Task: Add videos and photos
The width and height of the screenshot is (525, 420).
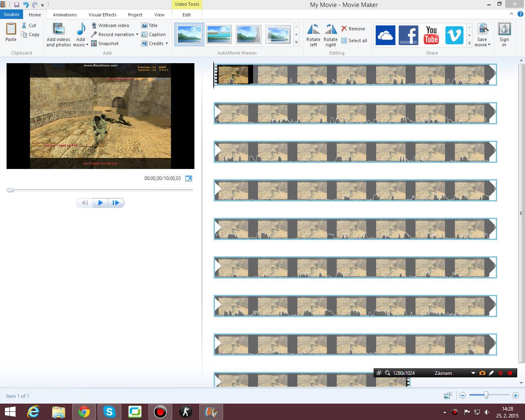Action: (x=59, y=34)
